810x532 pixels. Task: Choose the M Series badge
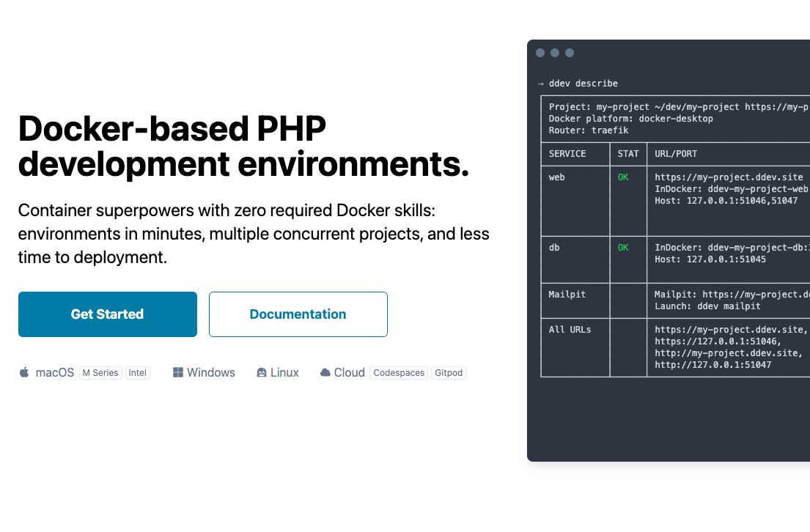coord(100,373)
